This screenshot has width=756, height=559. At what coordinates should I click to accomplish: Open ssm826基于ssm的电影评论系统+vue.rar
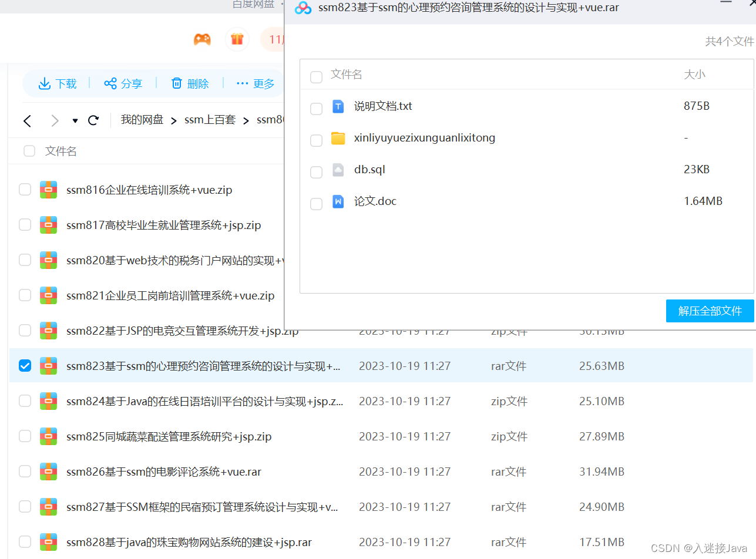click(x=164, y=472)
